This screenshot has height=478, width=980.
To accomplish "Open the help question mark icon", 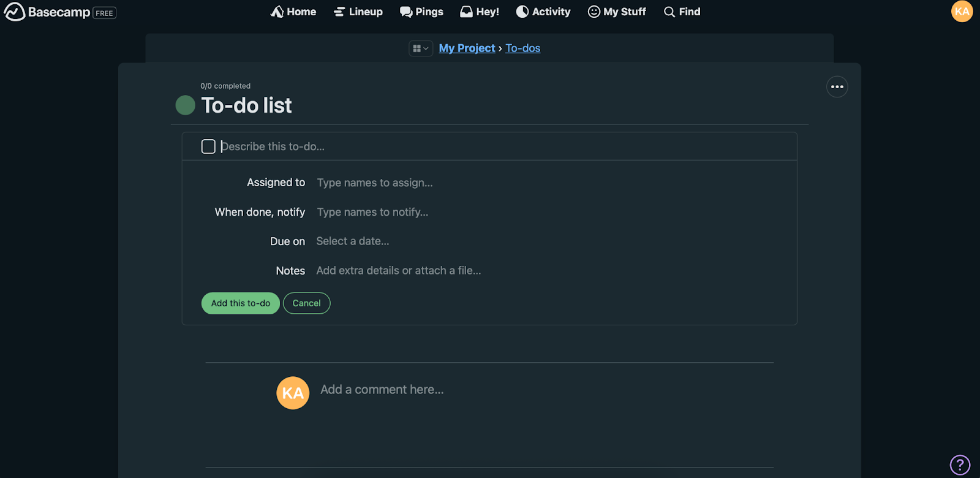I will tap(960, 465).
